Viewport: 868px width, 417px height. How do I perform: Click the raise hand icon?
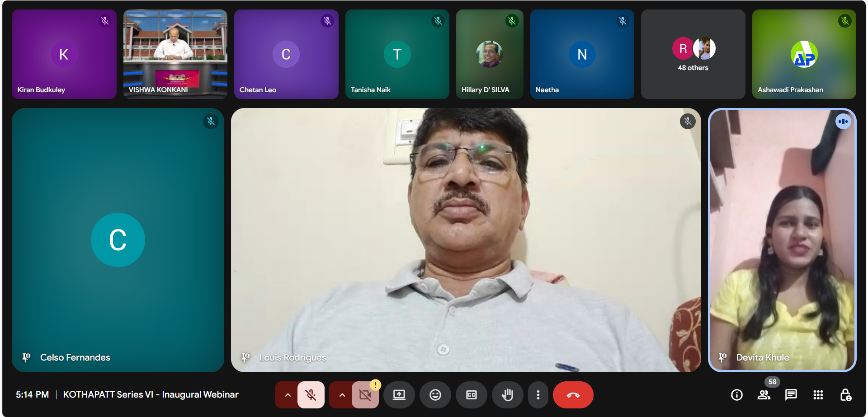507,395
